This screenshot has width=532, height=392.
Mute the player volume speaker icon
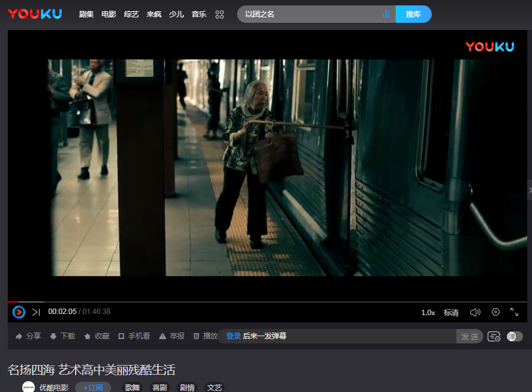pos(475,312)
